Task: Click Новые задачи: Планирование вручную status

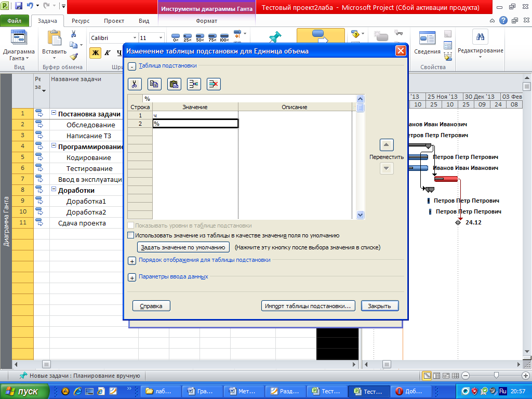Action: point(80,376)
